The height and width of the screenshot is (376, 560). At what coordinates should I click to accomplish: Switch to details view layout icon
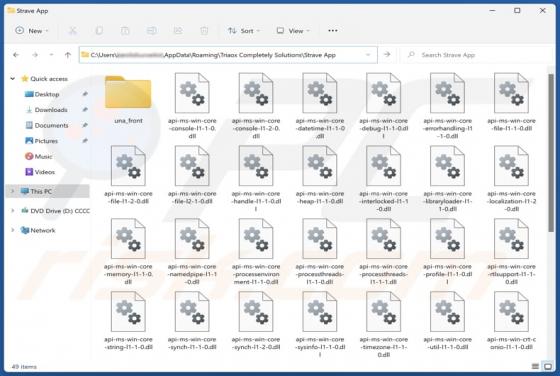(x=535, y=366)
